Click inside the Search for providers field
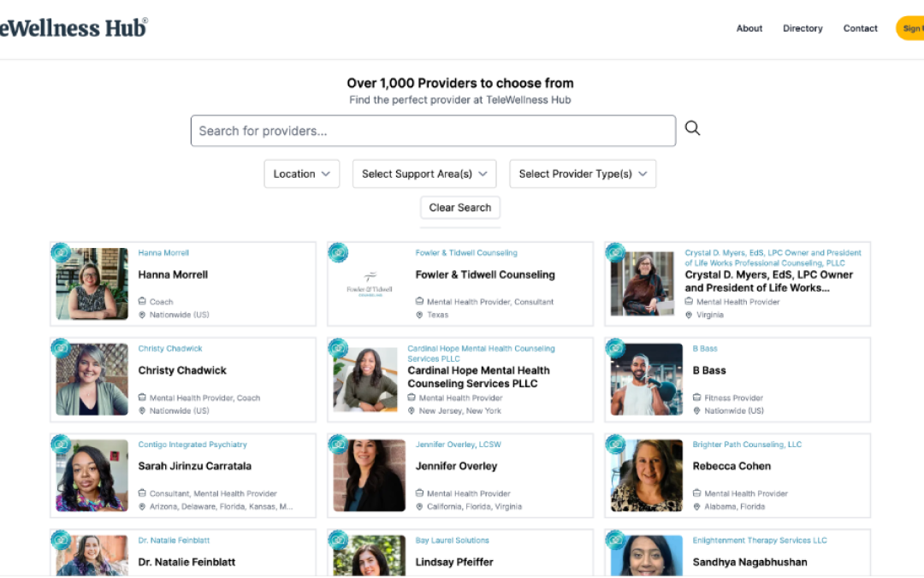Viewport: 924px width, 578px height. coord(433,131)
